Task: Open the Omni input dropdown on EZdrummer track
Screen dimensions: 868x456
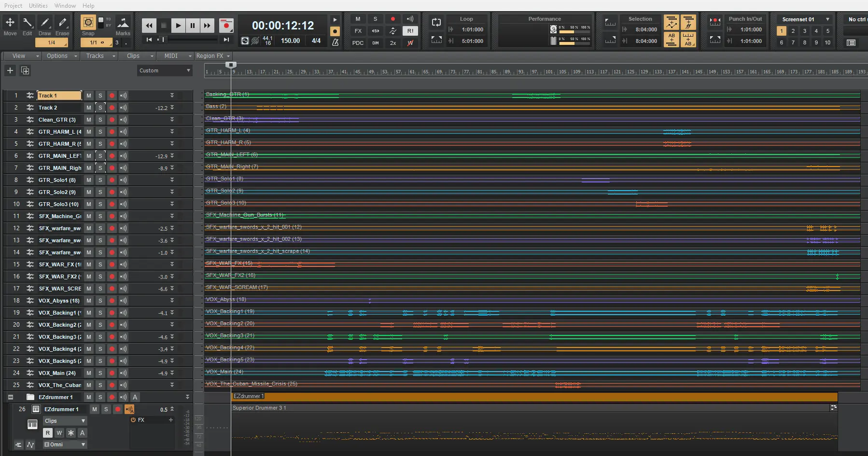Action: click(65, 444)
